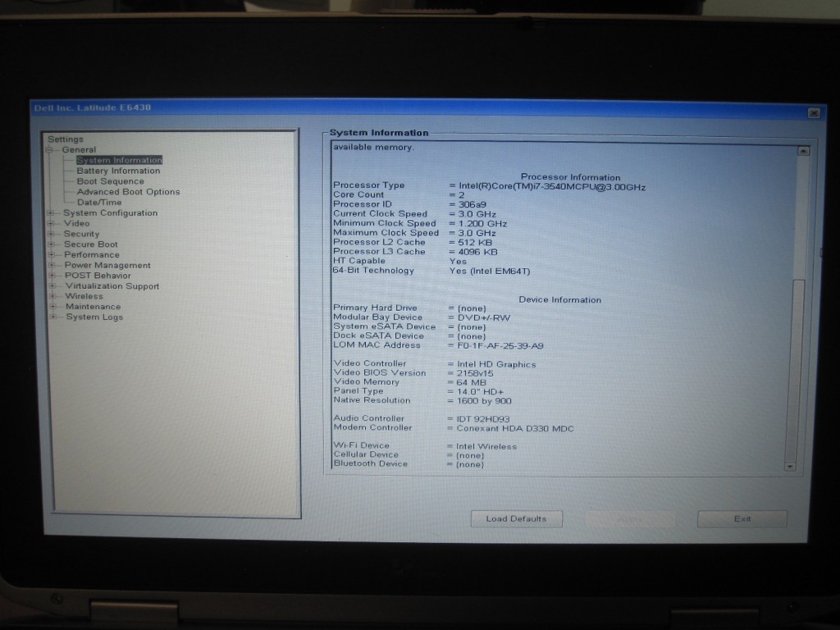Screen dimensions: 840x630
Task: Click the Audio Controller value IDT 92HD93
Action: click(x=483, y=419)
